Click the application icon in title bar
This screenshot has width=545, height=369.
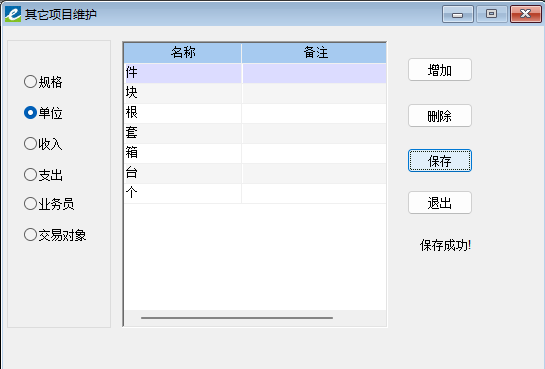pos(13,14)
